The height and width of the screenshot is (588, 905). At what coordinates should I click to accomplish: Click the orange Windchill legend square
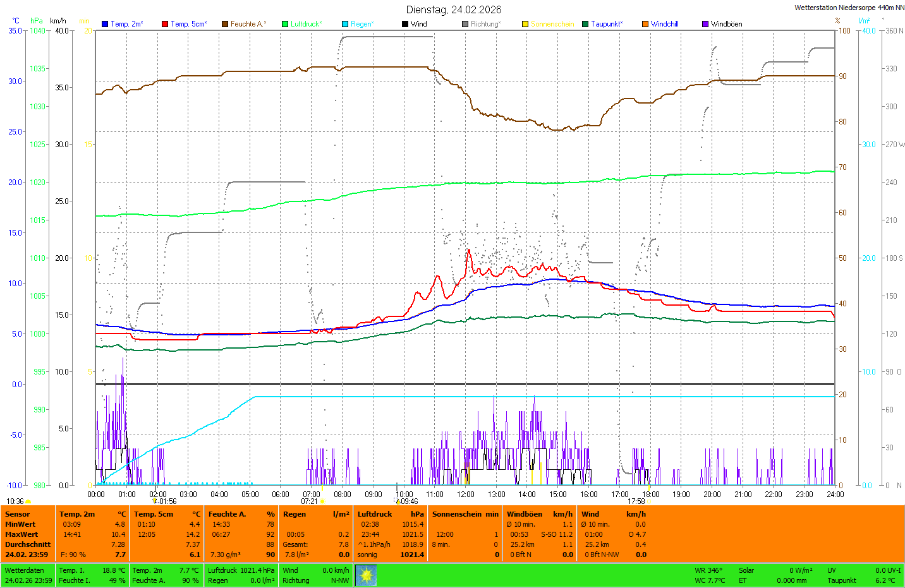click(x=645, y=24)
